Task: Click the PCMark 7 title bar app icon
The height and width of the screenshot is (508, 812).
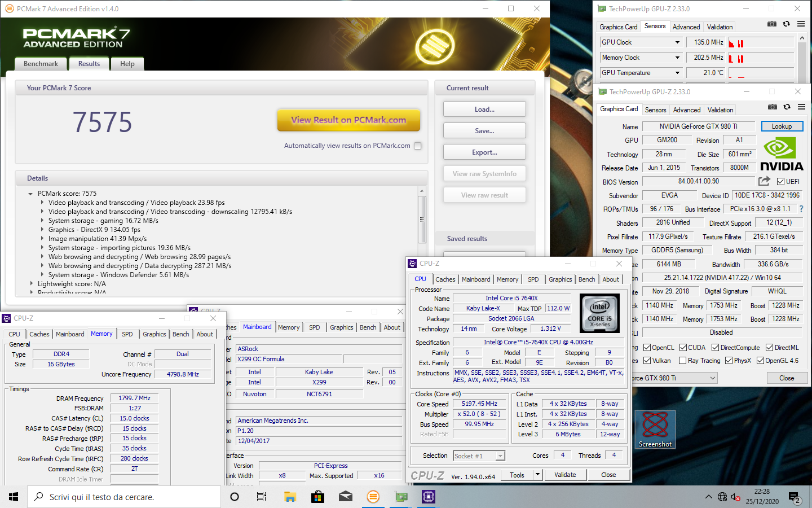Action: click(x=9, y=8)
